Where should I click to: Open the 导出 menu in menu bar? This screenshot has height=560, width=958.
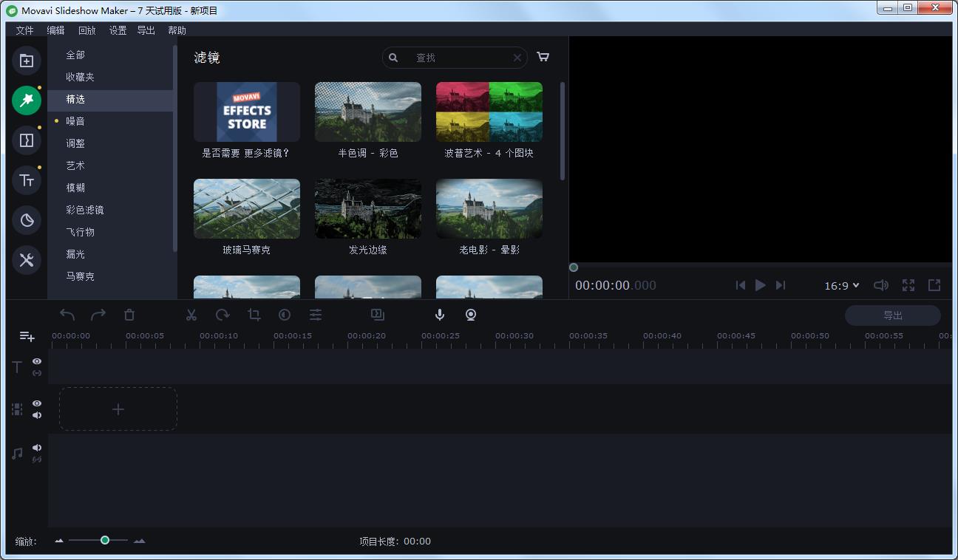146,30
